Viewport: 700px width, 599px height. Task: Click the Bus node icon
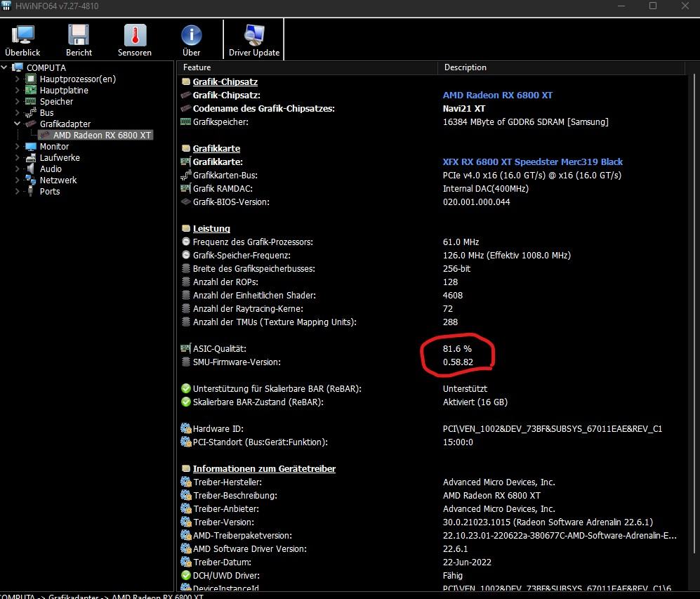point(31,112)
